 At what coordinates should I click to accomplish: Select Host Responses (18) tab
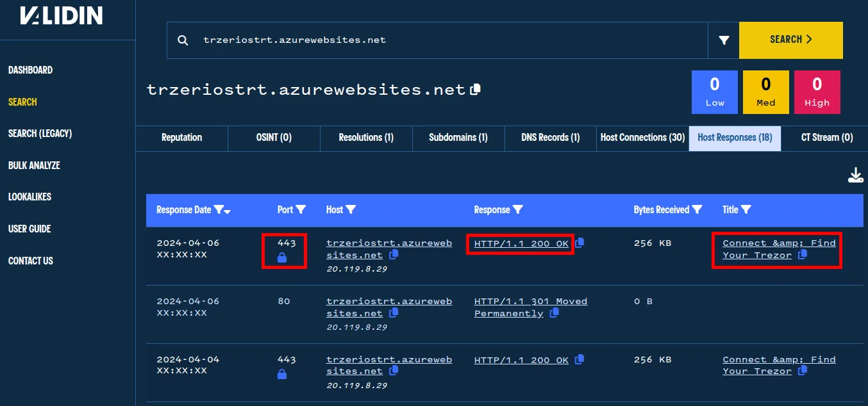tap(735, 138)
